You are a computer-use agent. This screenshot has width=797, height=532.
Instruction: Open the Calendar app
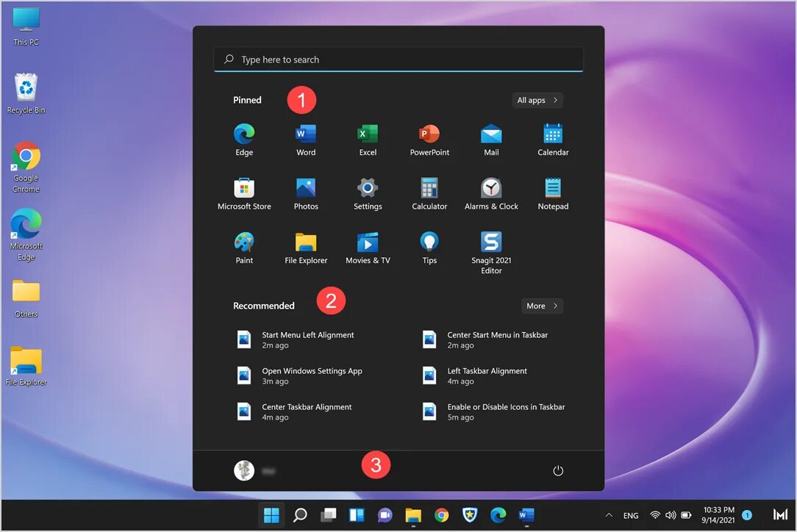pos(553,140)
